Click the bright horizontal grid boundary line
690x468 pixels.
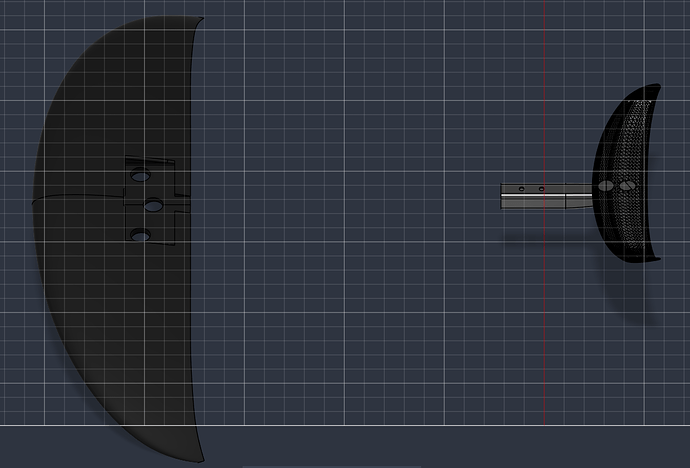click(x=345, y=425)
